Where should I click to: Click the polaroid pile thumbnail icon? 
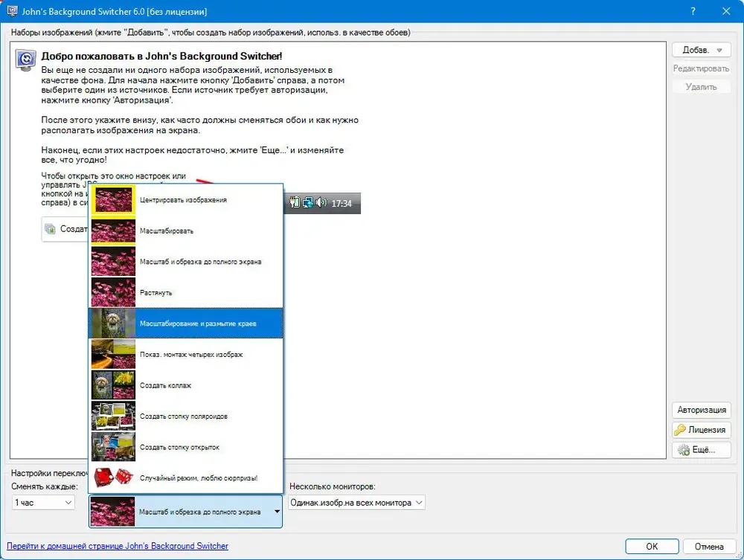(x=113, y=416)
